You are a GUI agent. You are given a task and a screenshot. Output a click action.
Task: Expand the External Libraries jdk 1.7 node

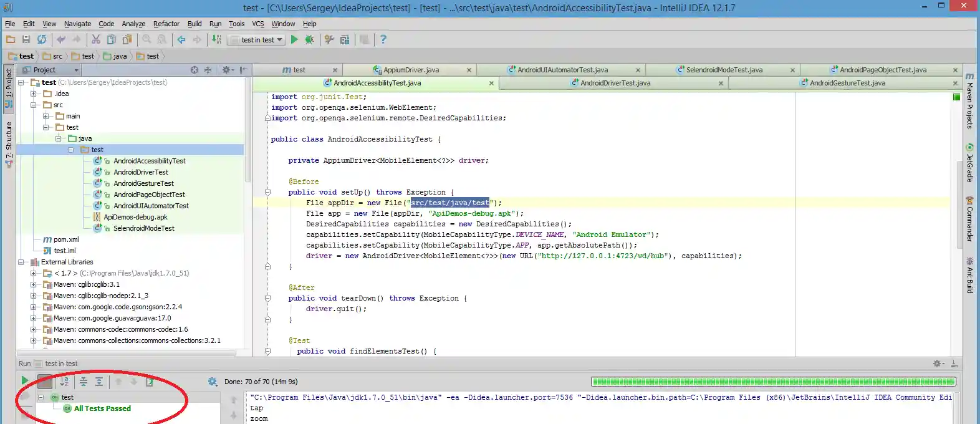pos(34,273)
